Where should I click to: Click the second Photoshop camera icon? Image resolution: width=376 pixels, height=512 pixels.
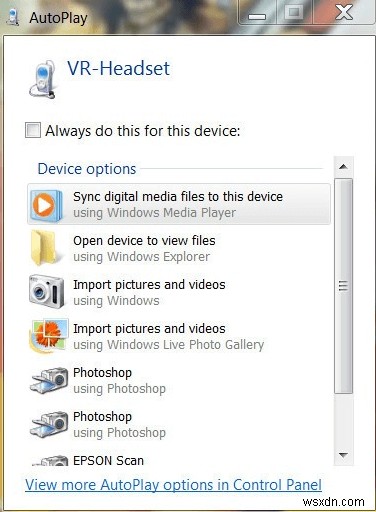(x=49, y=424)
